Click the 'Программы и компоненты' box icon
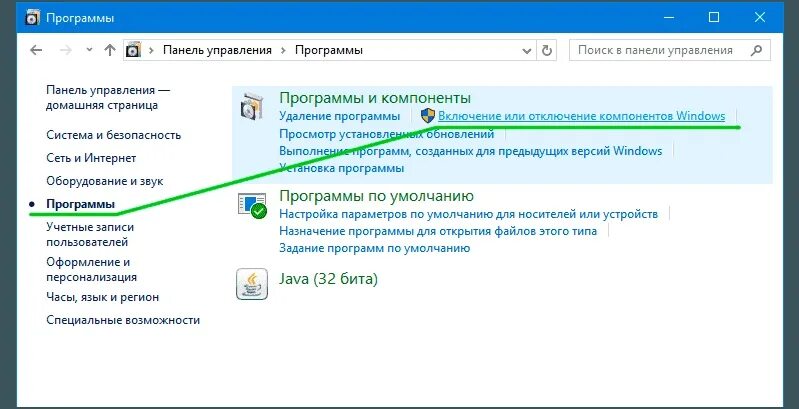This screenshot has height=409, width=799. point(253,106)
